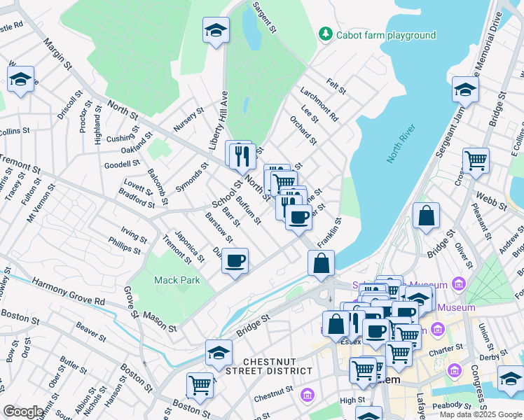
Task: Select the large cafe cup marker near Essex
Action: click(375, 332)
